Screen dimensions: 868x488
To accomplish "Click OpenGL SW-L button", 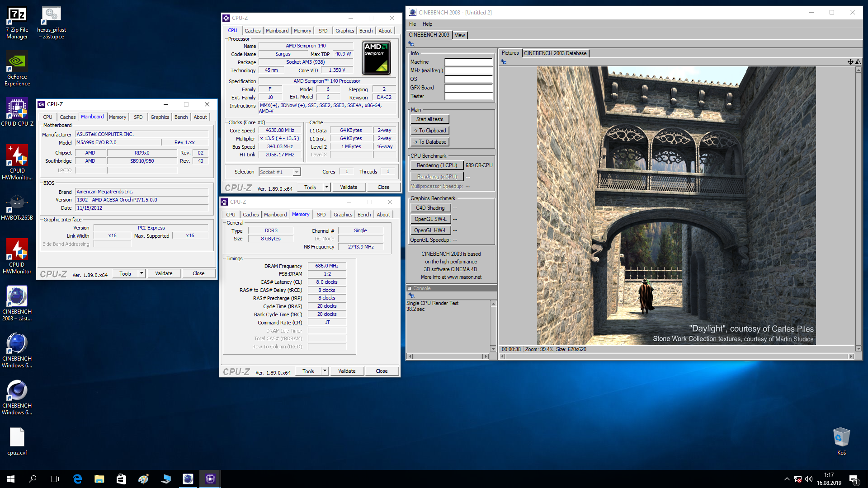I will (430, 219).
